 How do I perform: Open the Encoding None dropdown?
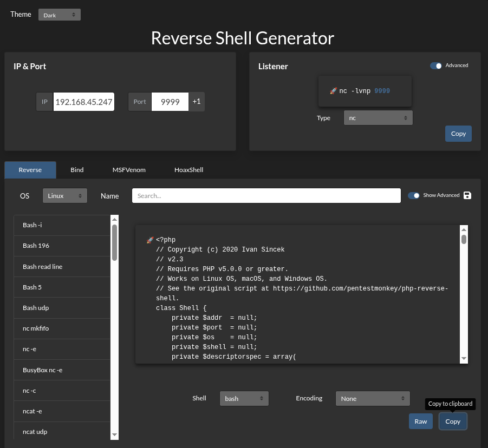373,399
